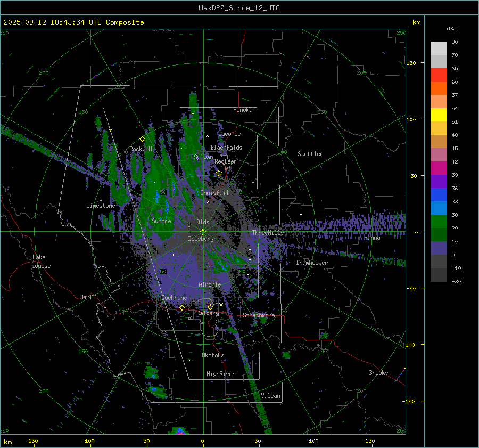Click the legend value 48
This screenshot has height=448, width=479.
455,135
